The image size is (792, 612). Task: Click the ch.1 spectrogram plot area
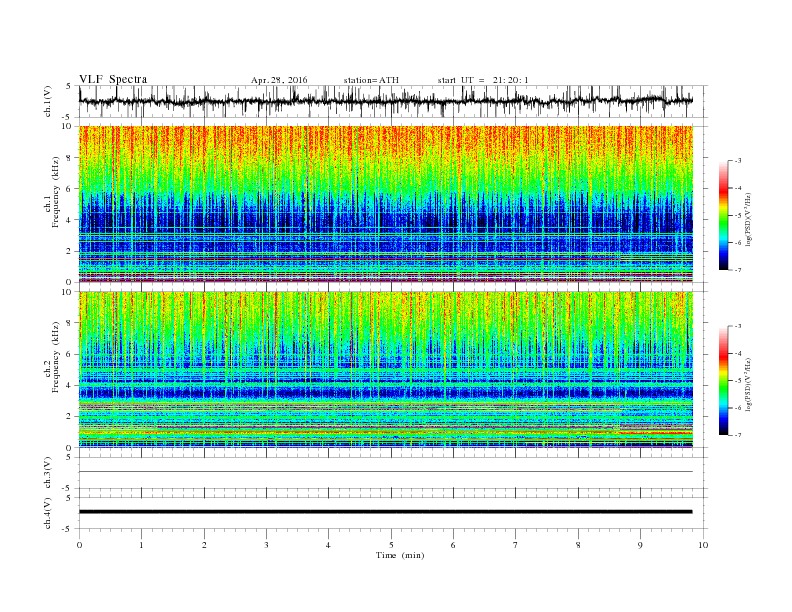385,204
